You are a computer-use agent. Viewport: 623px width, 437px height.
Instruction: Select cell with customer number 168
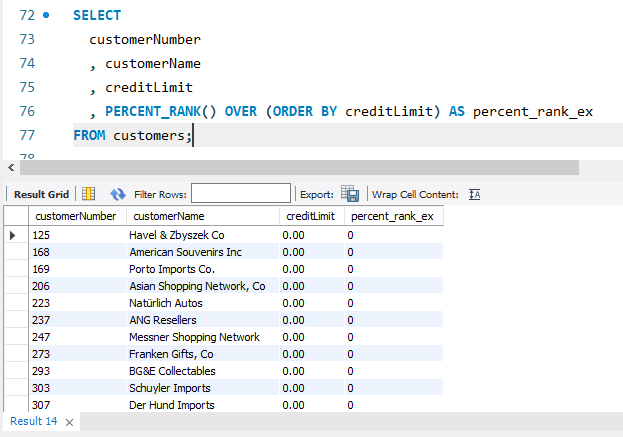[77, 252]
